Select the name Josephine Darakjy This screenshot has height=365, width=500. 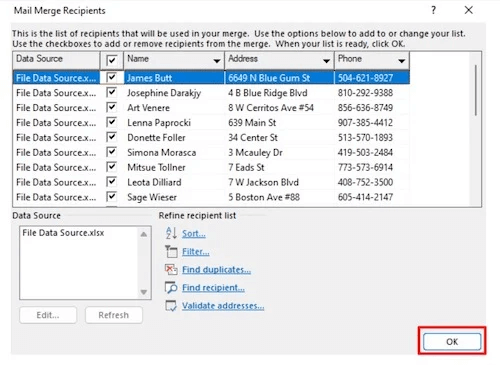[164, 93]
